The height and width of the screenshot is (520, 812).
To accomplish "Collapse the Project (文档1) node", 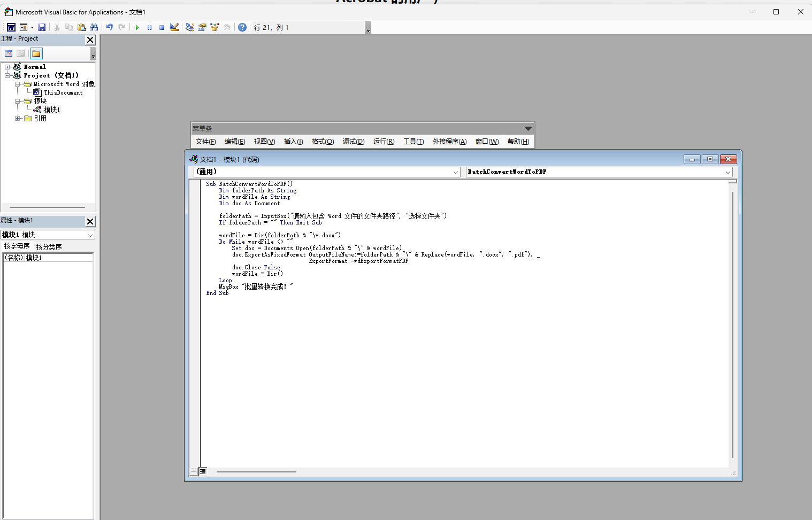I will point(7,75).
